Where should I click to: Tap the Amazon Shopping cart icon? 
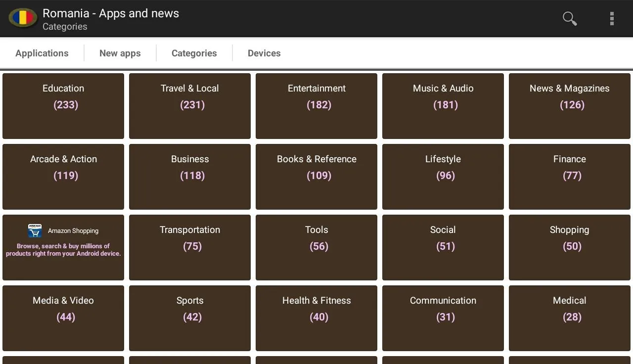[35, 230]
